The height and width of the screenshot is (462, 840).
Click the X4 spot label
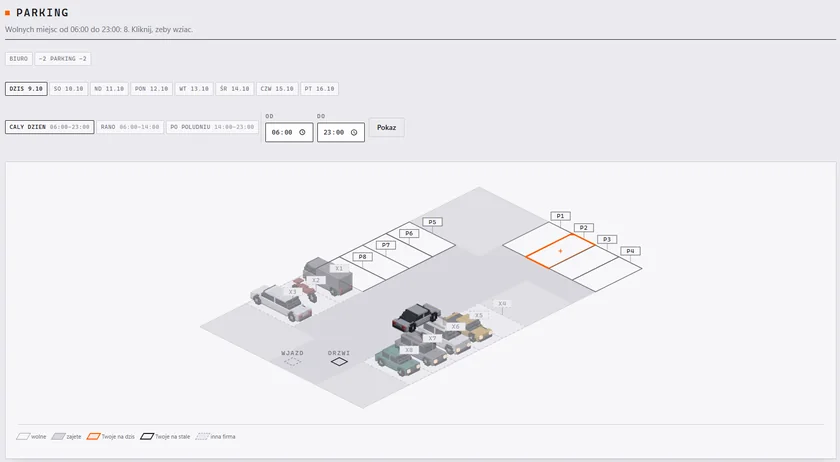(x=502, y=304)
